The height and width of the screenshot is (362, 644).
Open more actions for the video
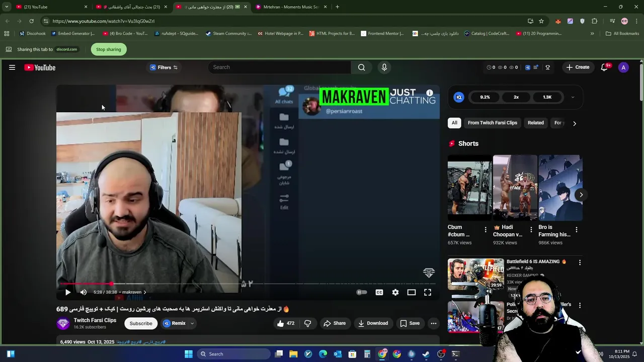(x=434, y=323)
